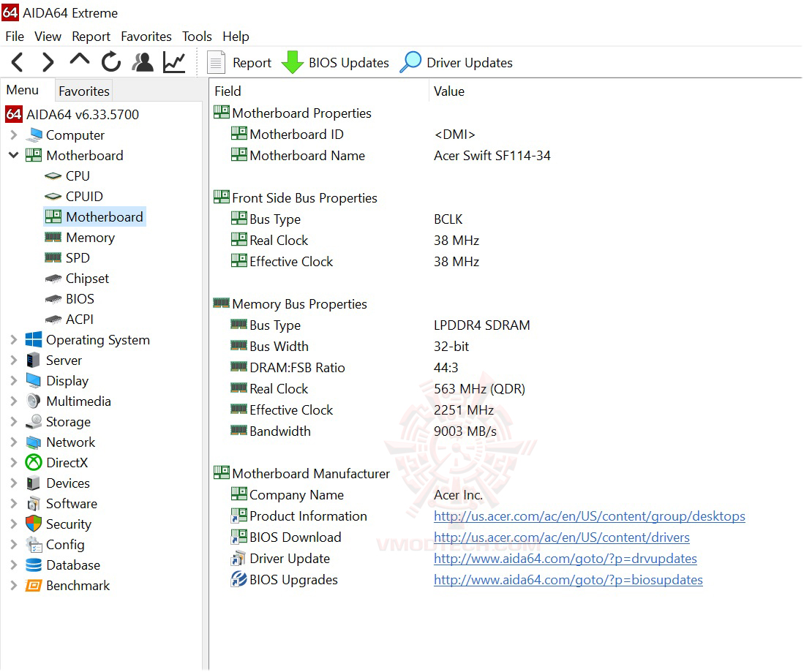
Task: Click the Storage drive icon
Action: click(x=34, y=421)
